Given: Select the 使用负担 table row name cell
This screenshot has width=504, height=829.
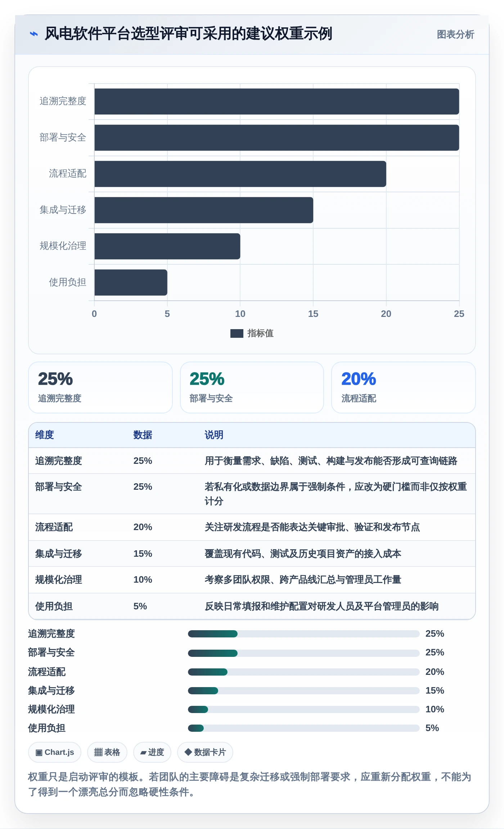Looking at the screenshot, I should click(x=54, y=606).
